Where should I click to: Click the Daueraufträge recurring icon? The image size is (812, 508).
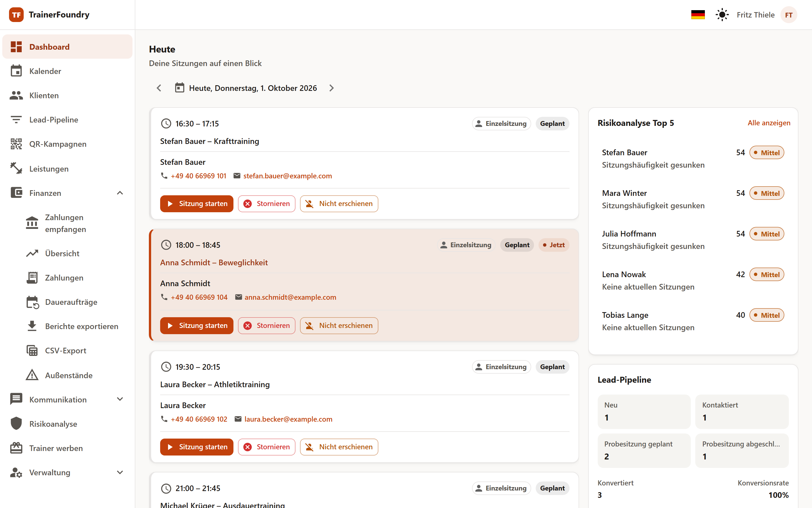click(32, 302)
